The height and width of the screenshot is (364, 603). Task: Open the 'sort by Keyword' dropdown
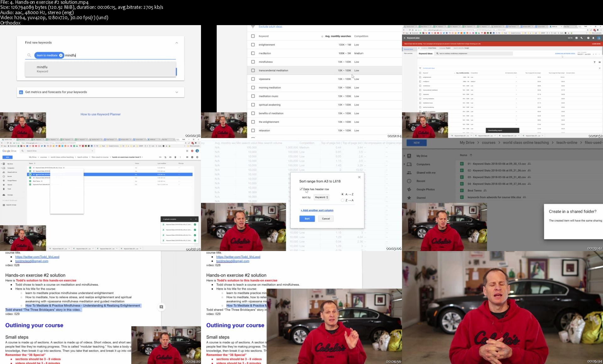(321, 197)
